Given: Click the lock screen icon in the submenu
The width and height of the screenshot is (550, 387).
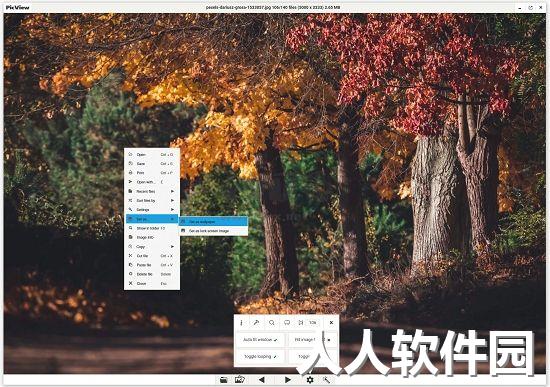Looking at the screenshot, I should (183, 231).
